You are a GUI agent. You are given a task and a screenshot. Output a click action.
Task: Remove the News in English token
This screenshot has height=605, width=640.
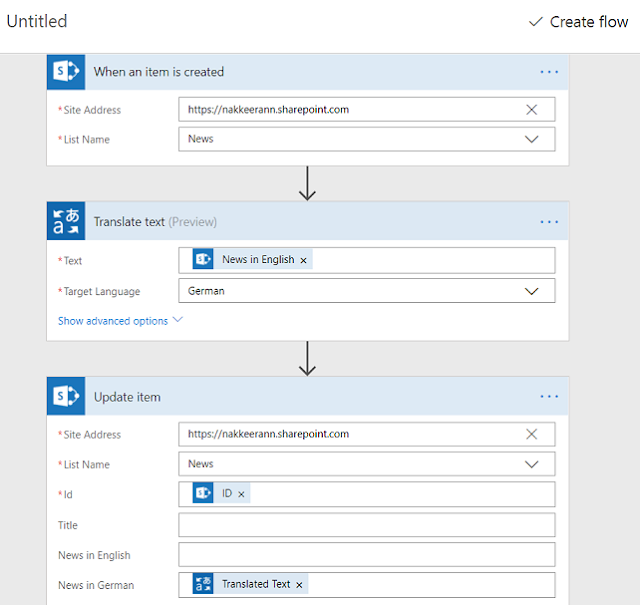304,260
